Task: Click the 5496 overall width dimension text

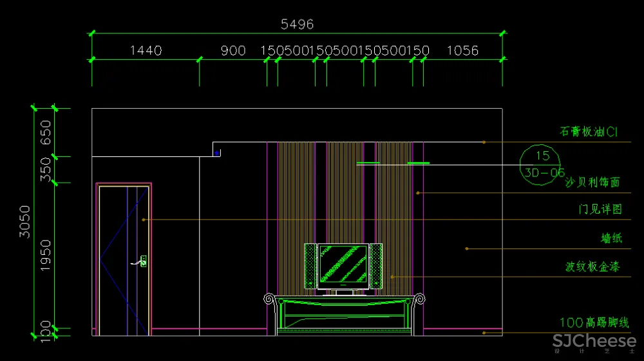Action: [297, 24]
